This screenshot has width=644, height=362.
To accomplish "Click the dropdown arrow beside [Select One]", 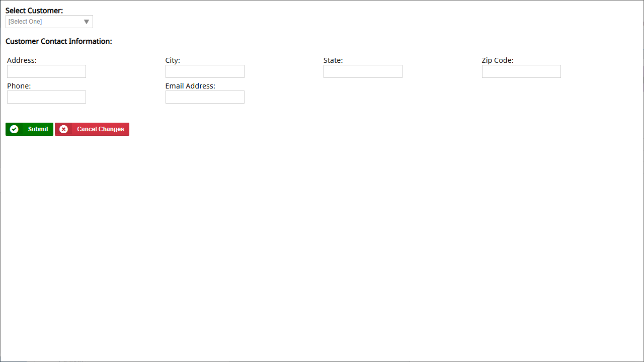I will (87, 22).
